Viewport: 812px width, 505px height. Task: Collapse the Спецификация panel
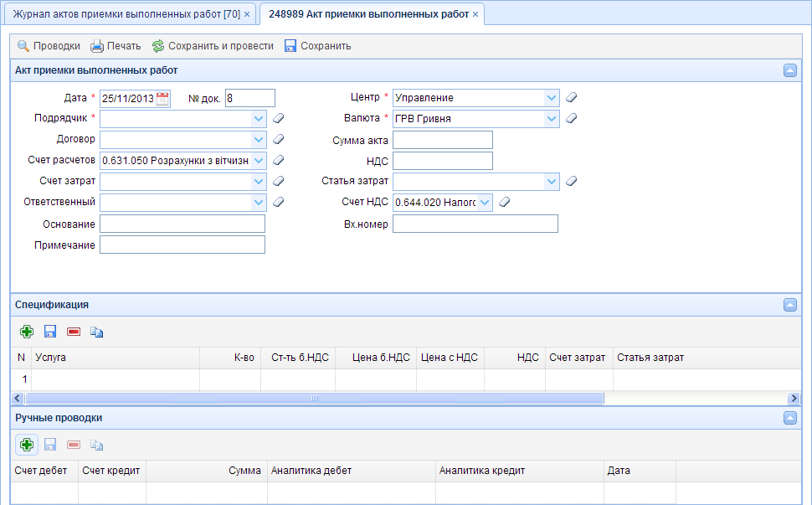point(790,305)
